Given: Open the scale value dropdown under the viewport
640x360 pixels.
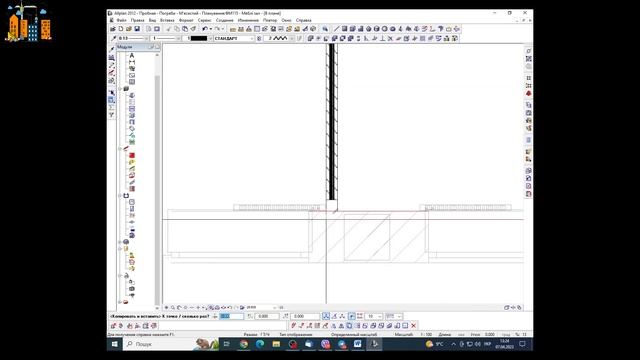Looking at the screenshot, I should (274, 307).
